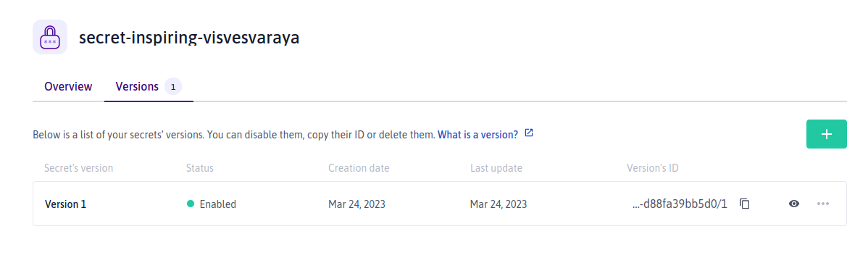Switch to the Overview tab
This screenshot has height=263, width=868.
pyautogui.click(x=68, y=87)
